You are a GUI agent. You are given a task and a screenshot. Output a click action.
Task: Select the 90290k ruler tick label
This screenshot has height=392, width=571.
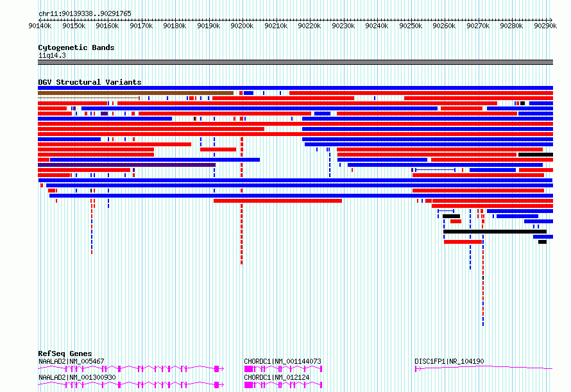pos(545,26)
